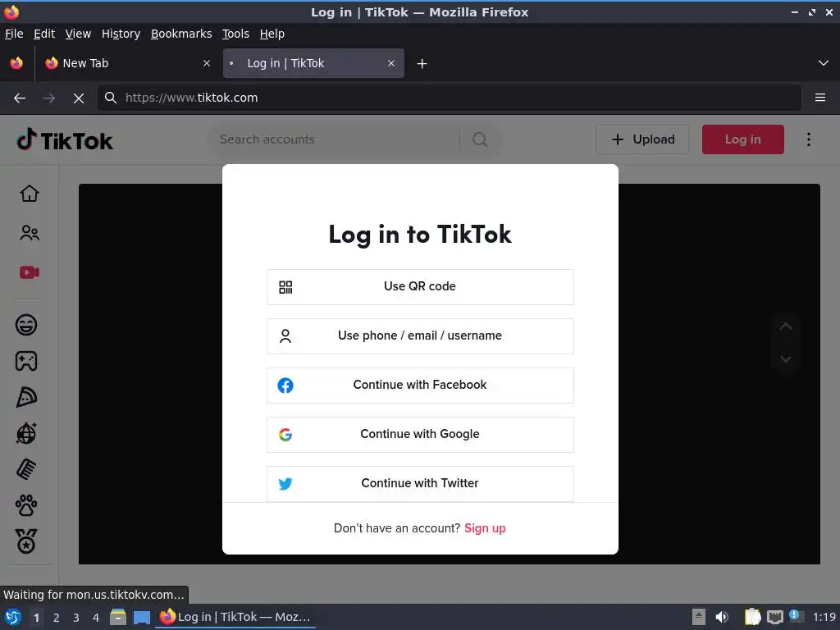Open Firefox hamburger application menu

pyautogui.click(x=820, y=98)
